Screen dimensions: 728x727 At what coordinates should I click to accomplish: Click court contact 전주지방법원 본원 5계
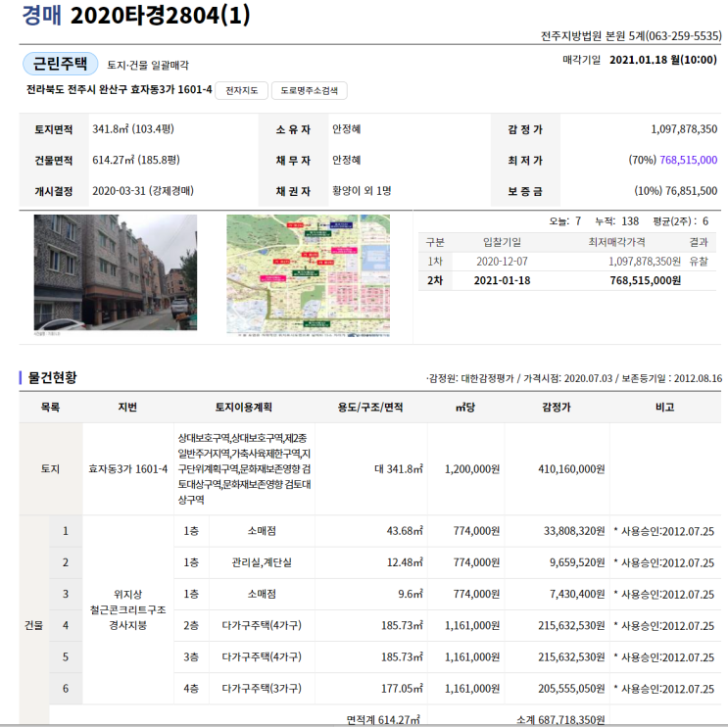631,35
